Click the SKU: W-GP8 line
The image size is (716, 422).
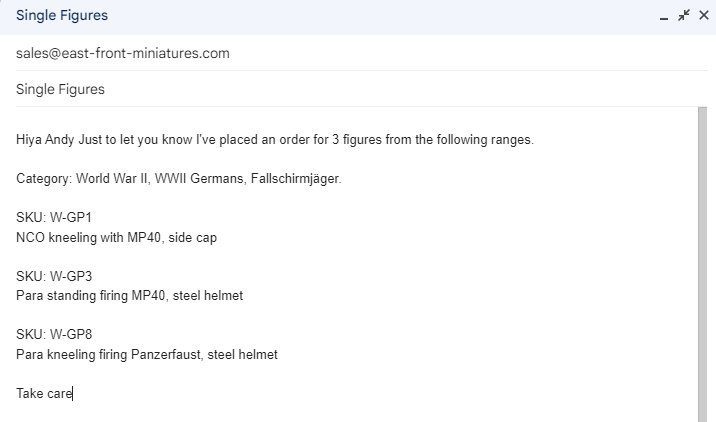tap(54, 335)
